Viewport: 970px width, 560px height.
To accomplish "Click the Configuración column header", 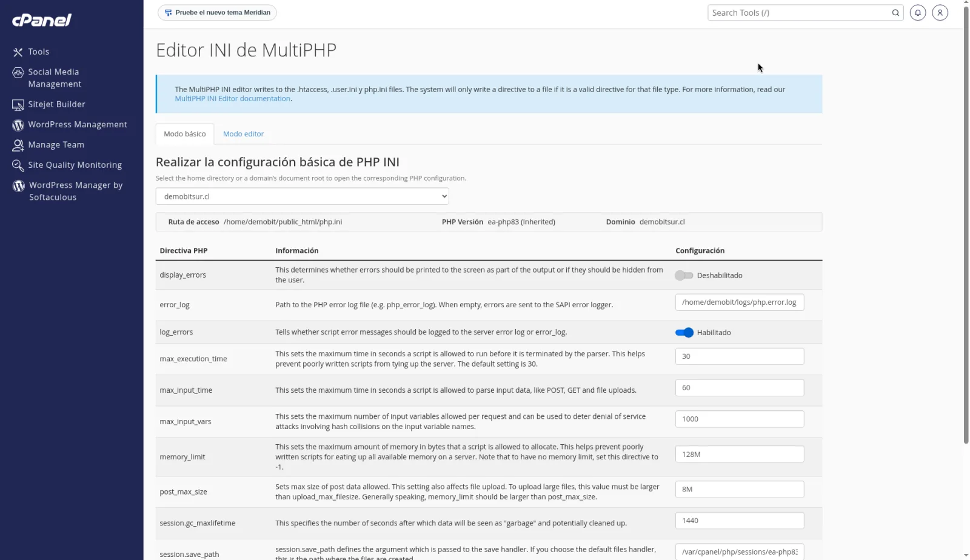I will click(x=700, y=251).
